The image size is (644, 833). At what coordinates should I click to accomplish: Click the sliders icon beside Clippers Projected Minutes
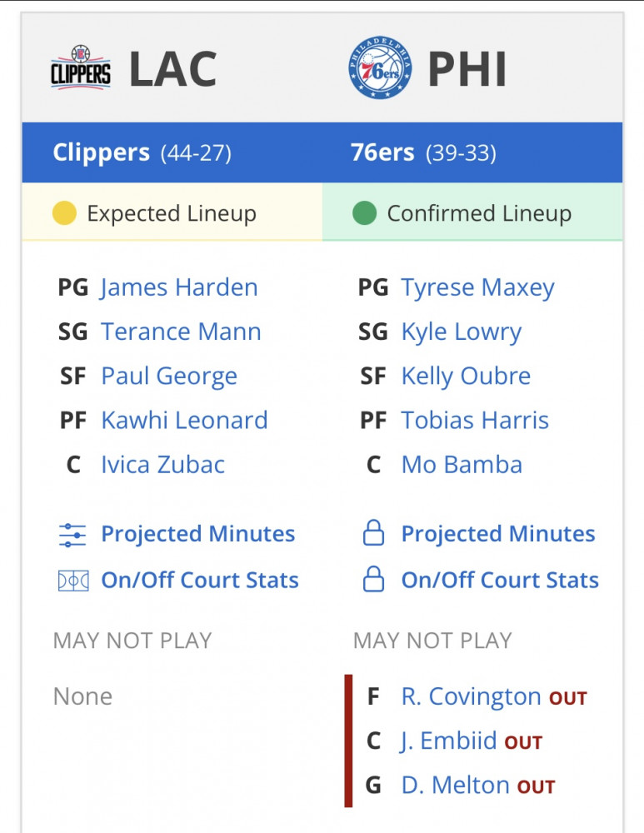tap(72, 535)
